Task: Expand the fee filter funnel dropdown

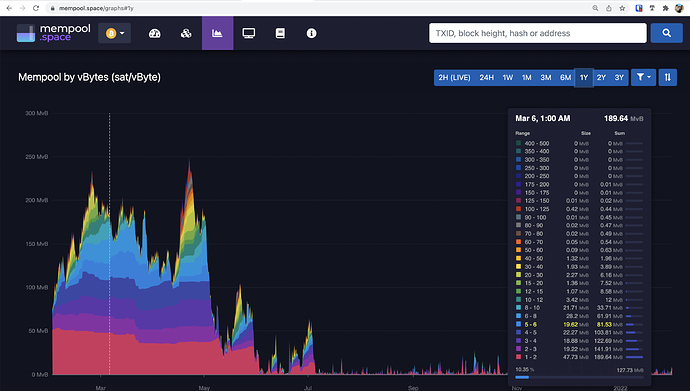Action: pos(643,77)
